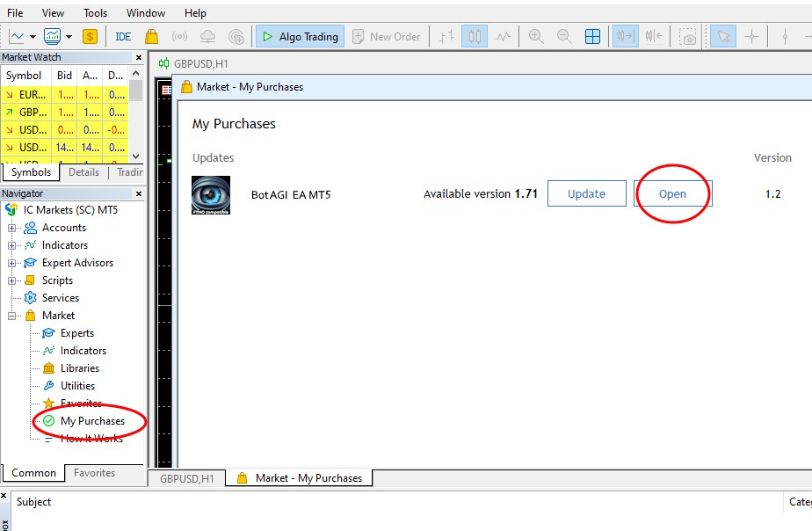
Task: Click the New Order button
Action: click(387, 37)
